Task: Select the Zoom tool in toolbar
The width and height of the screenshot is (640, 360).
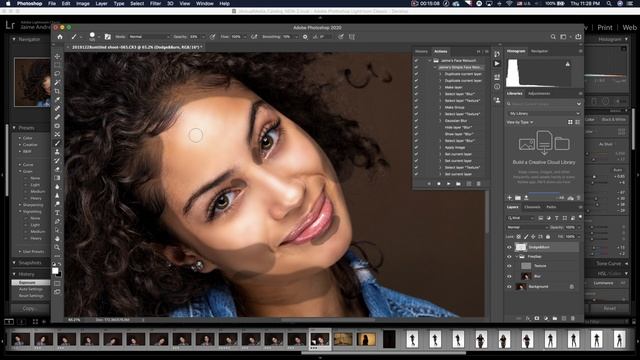Action: (57, 247)
